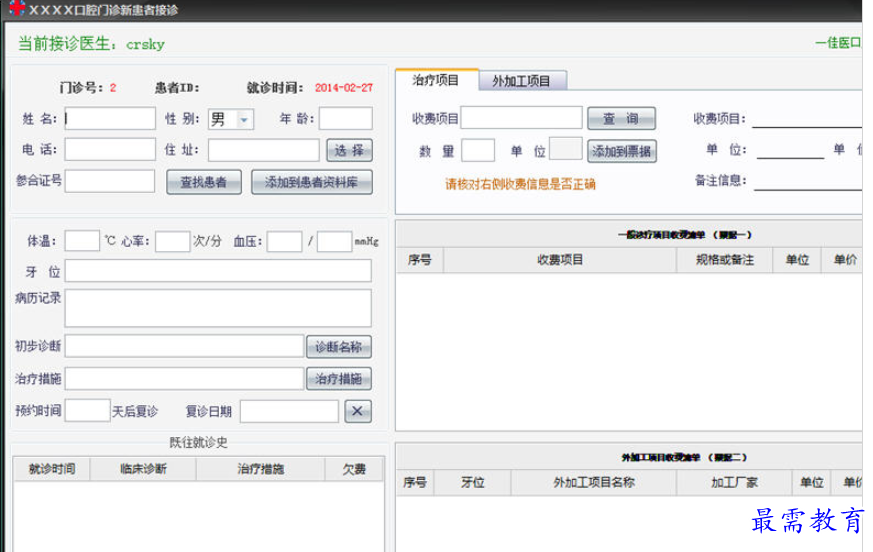The image size is (873, 552).
Task: Click the 添加到票据 button
Action: (x=622, y=151)
